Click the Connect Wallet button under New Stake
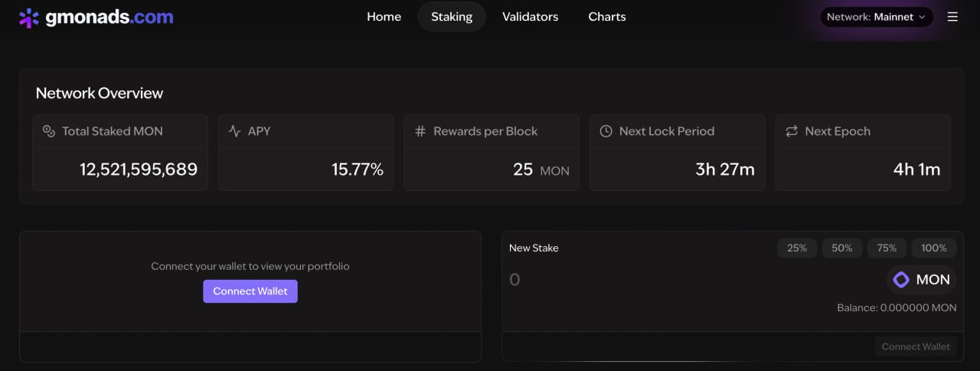Image resolution: width=980 pixels, height=371 pixels. (x=915, y=346)
